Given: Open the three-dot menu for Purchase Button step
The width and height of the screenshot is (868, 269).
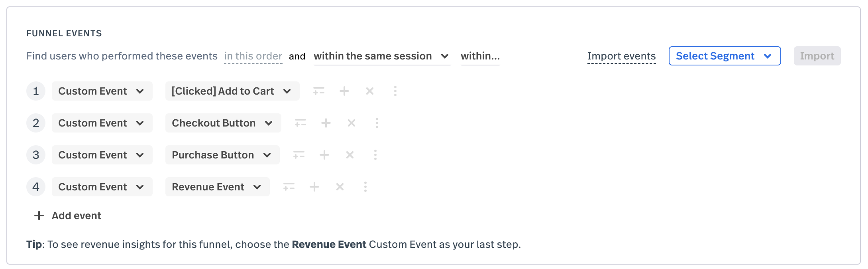Looking at the screenshot, I should tap(375, 155).
